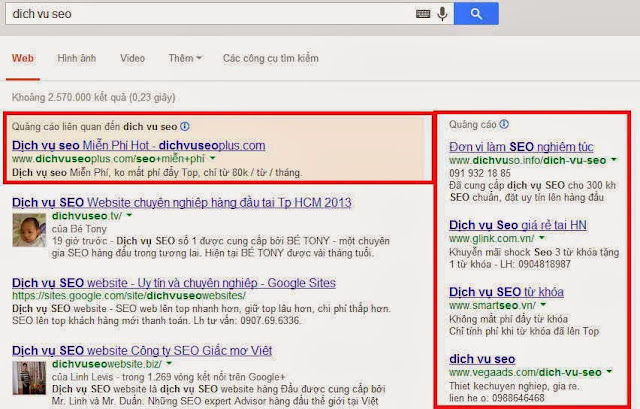640x409 pixels.
Task: Open the right-side 'dich vu seo' ad link
Action: (482, 359)
